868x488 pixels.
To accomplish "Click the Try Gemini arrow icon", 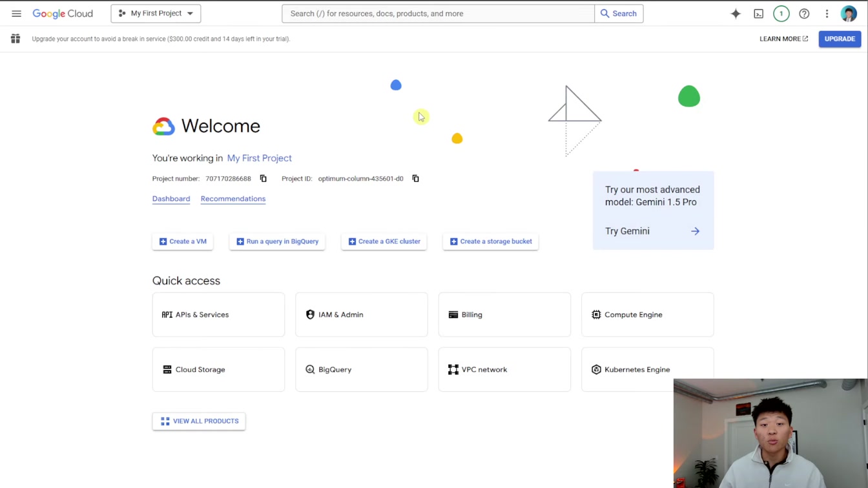I will [695, 231].
